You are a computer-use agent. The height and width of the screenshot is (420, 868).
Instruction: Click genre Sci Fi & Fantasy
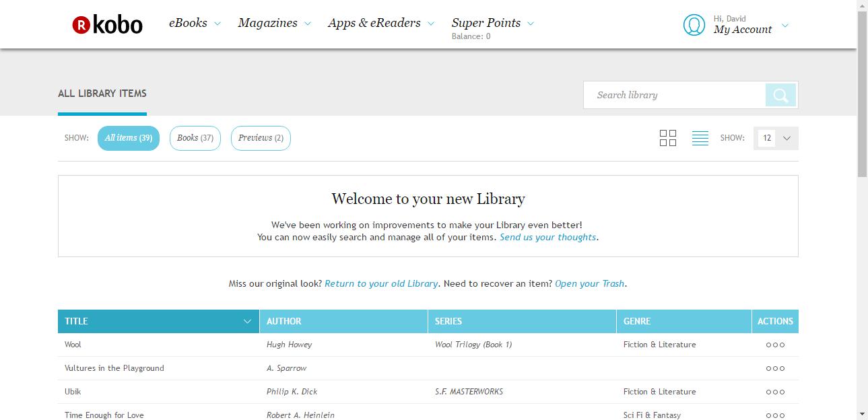[653, 415]
